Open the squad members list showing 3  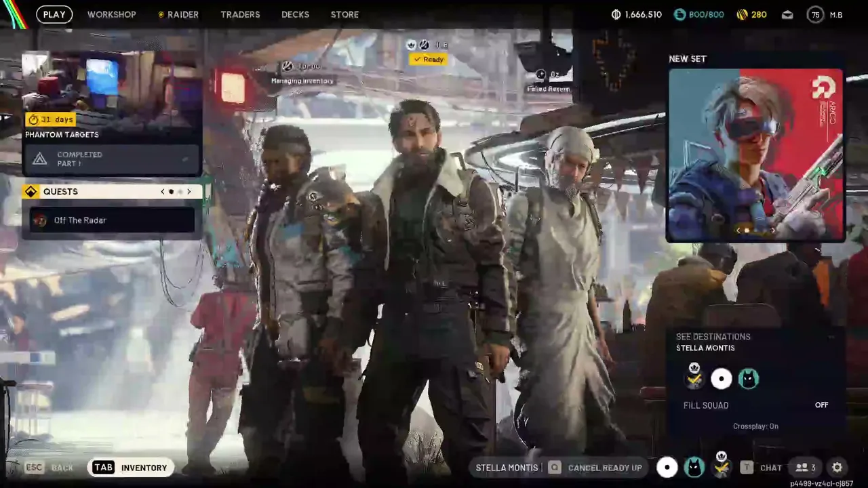click(x=806, y=468)
